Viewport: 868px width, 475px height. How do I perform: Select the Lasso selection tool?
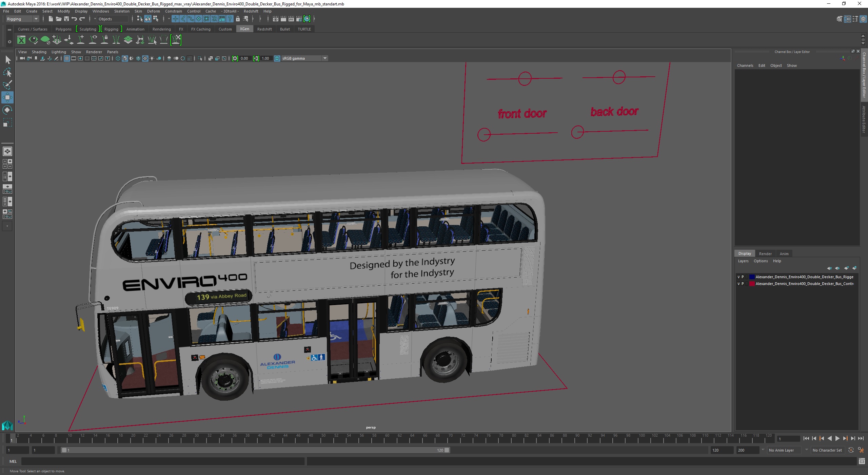coord(7,72)
